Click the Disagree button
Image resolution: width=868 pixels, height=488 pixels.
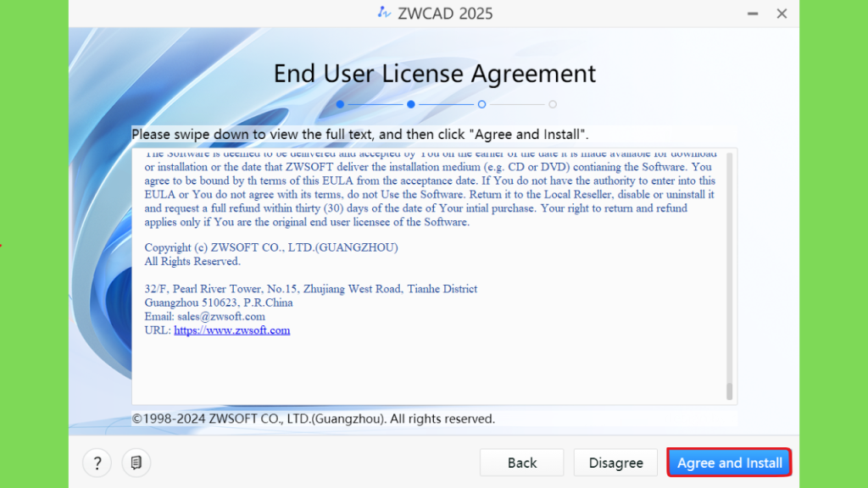tap(615, 463)
